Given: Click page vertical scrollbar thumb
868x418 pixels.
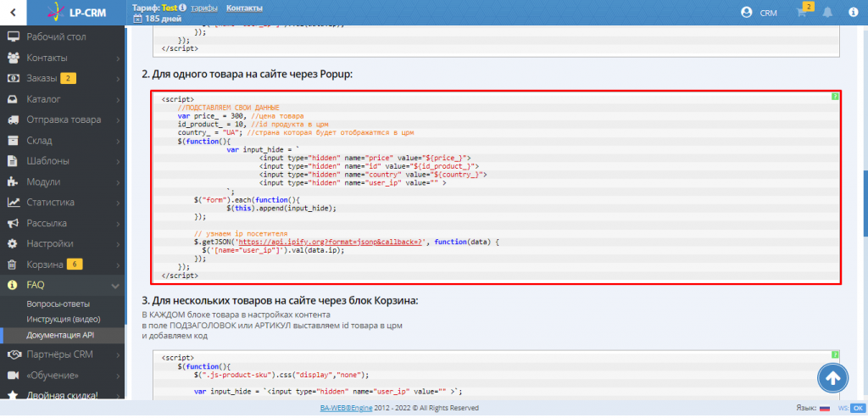Looking at the screenshot, I should pos(865,202).
